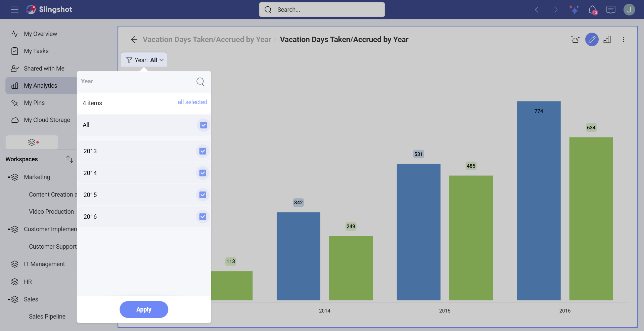Click the top Search input field

point(322,10)
